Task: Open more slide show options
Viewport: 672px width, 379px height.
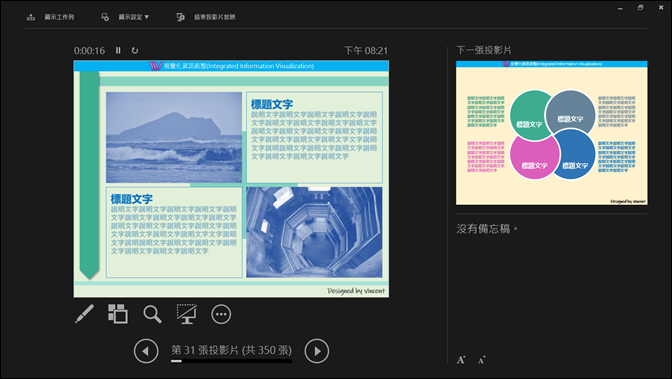Action: tap(221, 314)
